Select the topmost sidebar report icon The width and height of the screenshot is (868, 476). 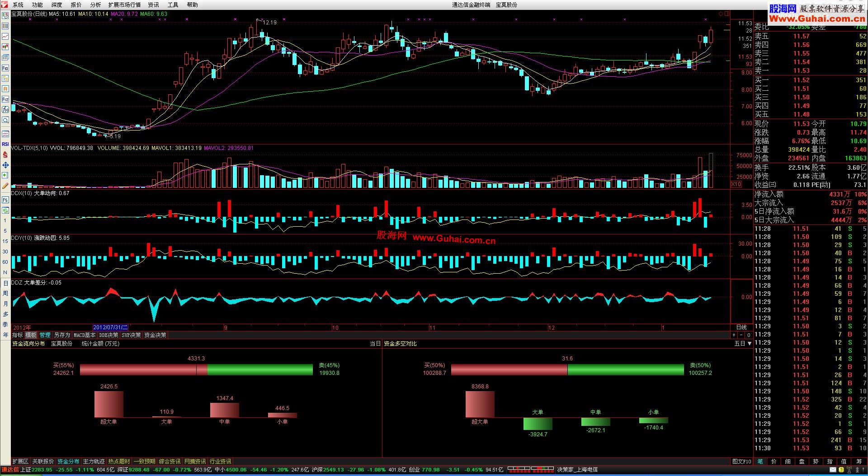point(5,15)
